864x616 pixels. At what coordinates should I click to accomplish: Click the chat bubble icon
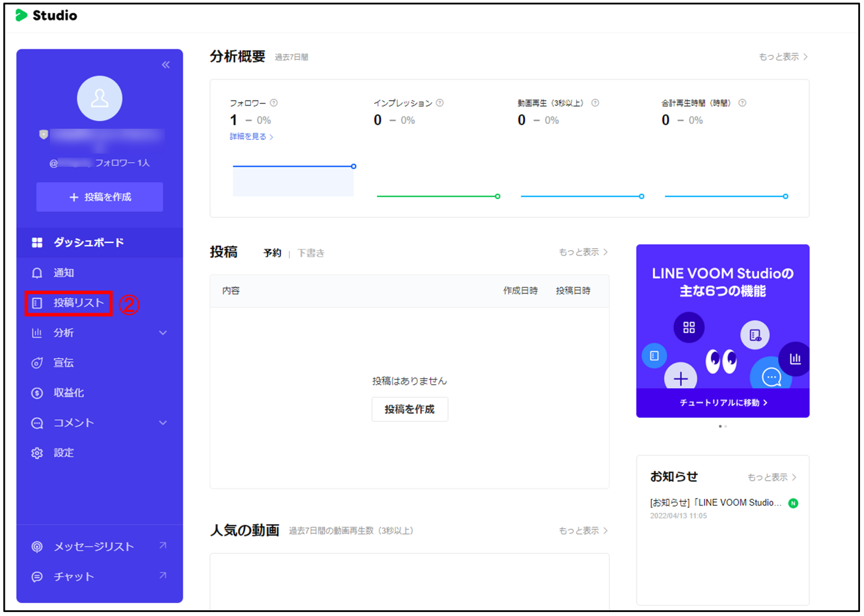pos(37,577)
